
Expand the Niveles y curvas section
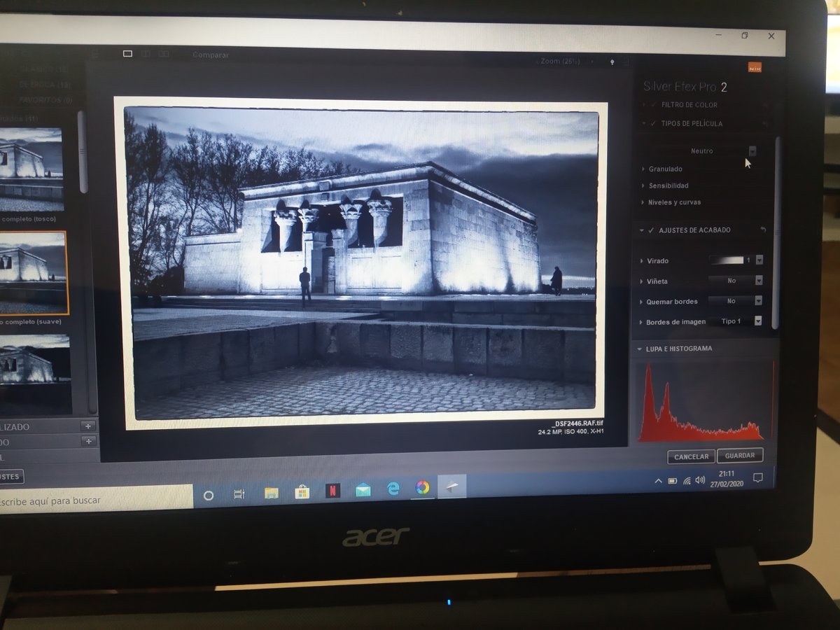(643, 202)
